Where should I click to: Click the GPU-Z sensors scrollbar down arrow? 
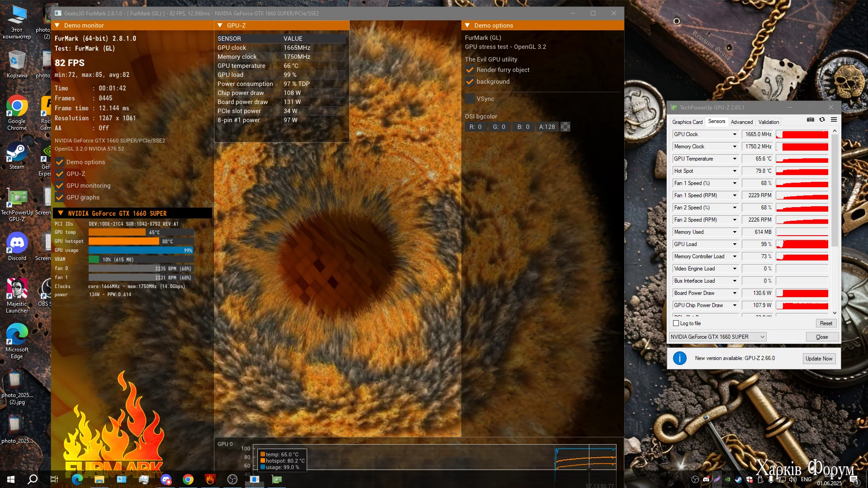click(835, 313)
